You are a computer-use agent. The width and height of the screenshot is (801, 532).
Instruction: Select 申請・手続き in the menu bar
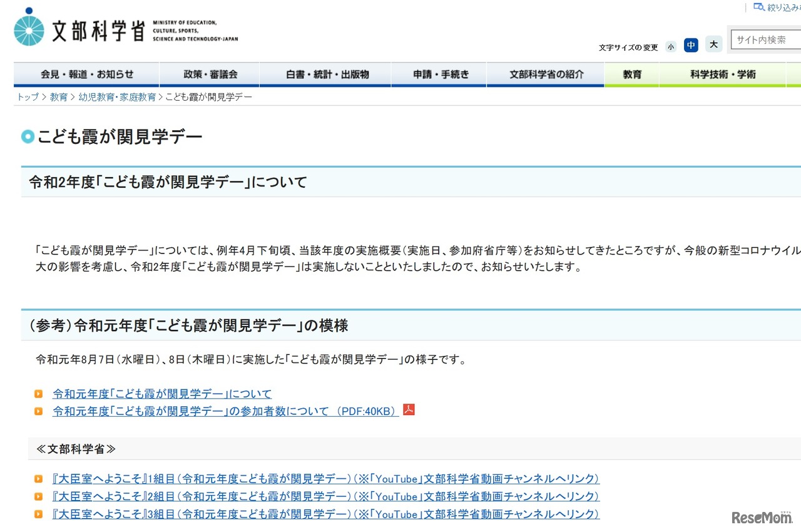[x=438, y=74]
